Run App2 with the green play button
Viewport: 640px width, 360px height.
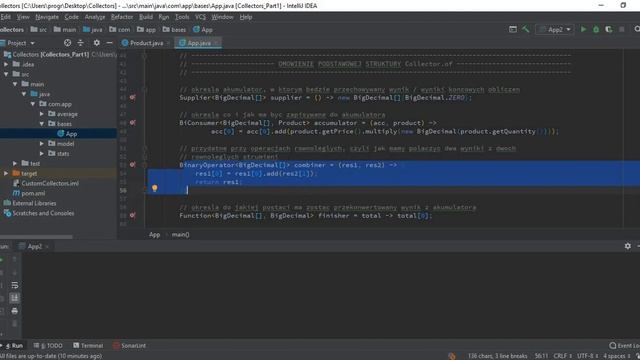tap(583, 29)
